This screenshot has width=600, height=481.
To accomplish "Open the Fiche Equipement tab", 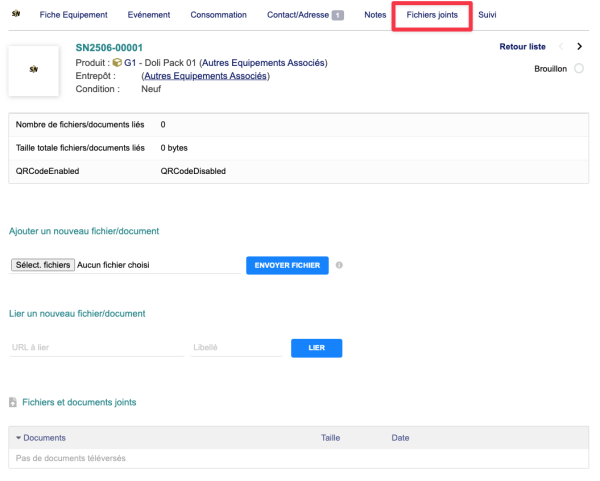I will (73, 16).
